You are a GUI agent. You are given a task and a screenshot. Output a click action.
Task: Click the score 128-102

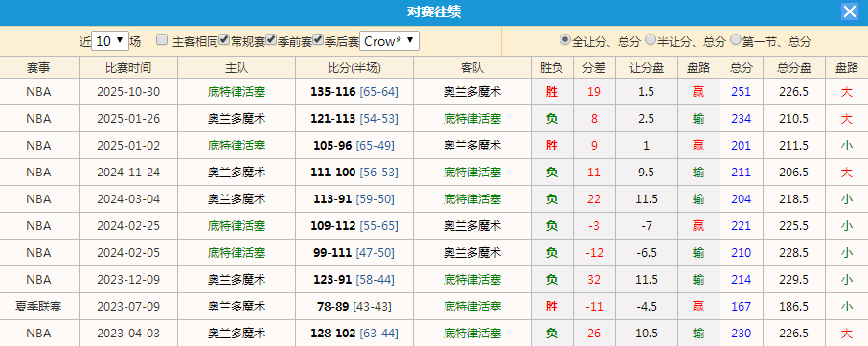(x=332, y=334)
